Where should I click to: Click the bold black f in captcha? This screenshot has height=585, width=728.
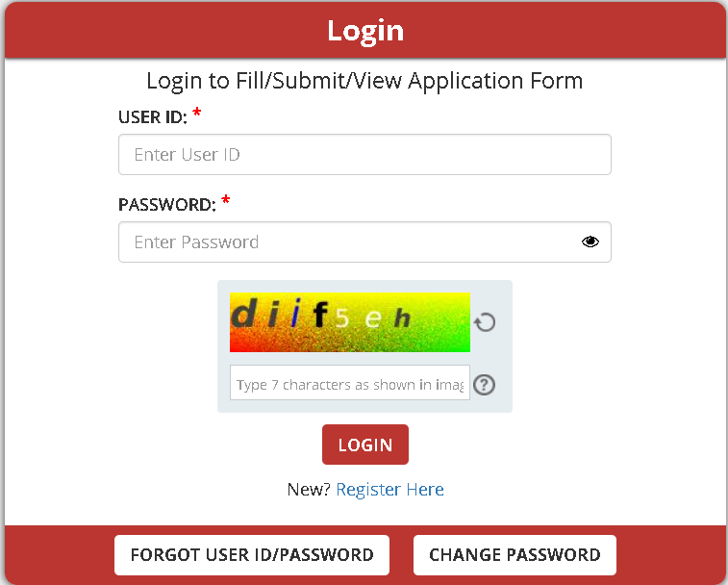click(320, 314)
